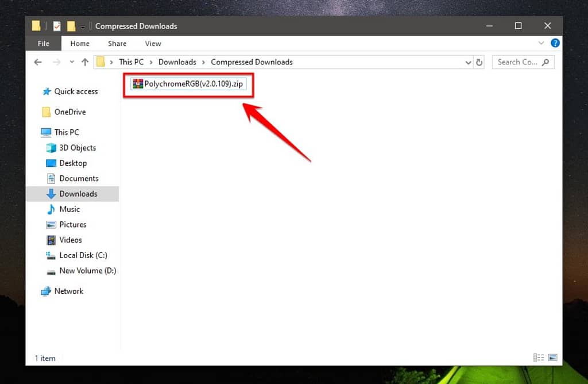The image size is (588, 384).
Task: Close the Compressed Downloads window
Action: click(547, 25)
